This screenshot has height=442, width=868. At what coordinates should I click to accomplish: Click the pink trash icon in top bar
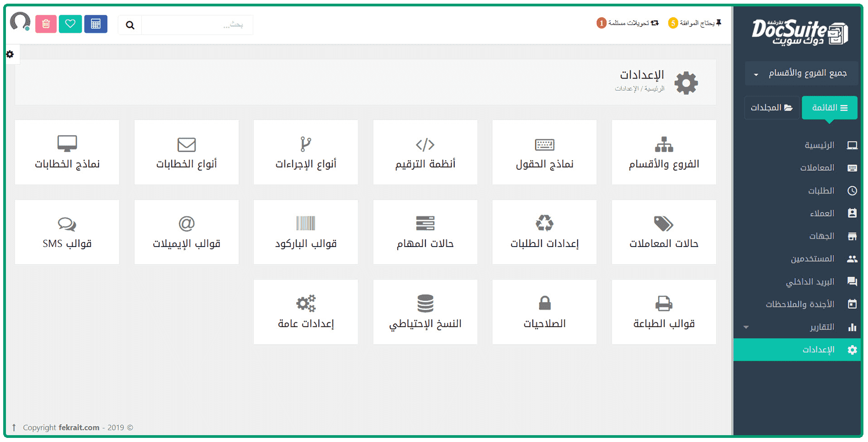click(x=46, y=24)
